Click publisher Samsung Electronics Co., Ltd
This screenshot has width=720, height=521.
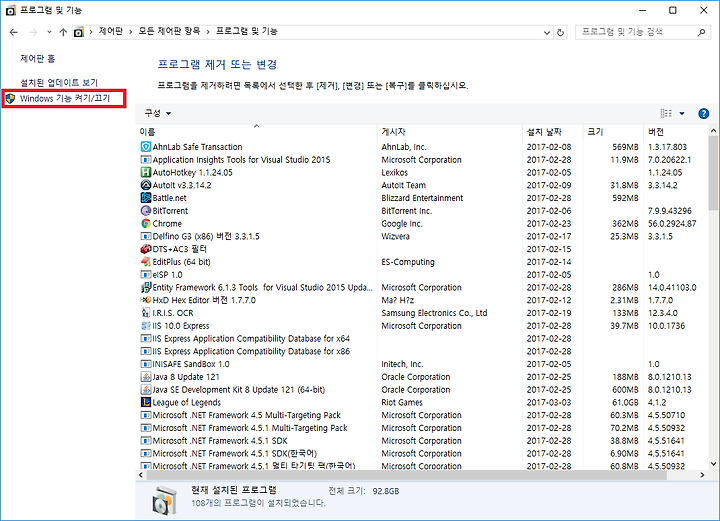[x=434, y=313]
